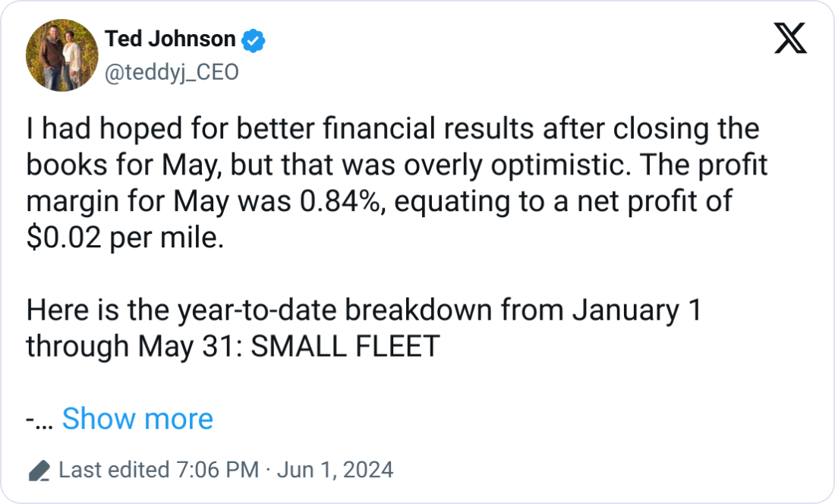Open the @teddyj_CEO handle link
This screenshot has width=835, height=504.
pyautogui.click(x=171, y=72)
